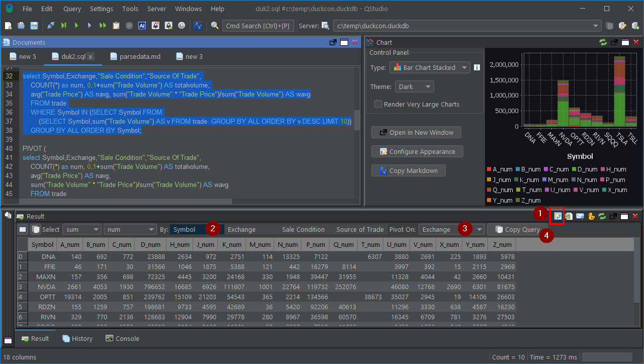Click the D_num legend color swatch
Viewport: 644px width, 364px height.
[575, 169]
